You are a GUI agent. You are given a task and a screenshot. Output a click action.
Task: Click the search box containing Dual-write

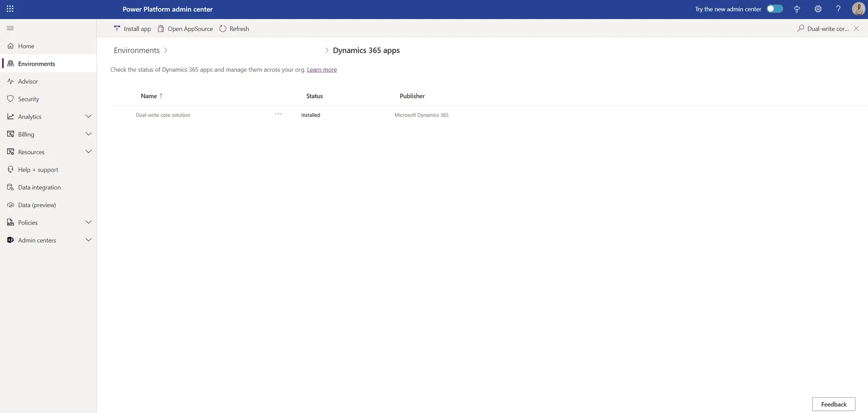pyautogui.click(x=828, y=29)
